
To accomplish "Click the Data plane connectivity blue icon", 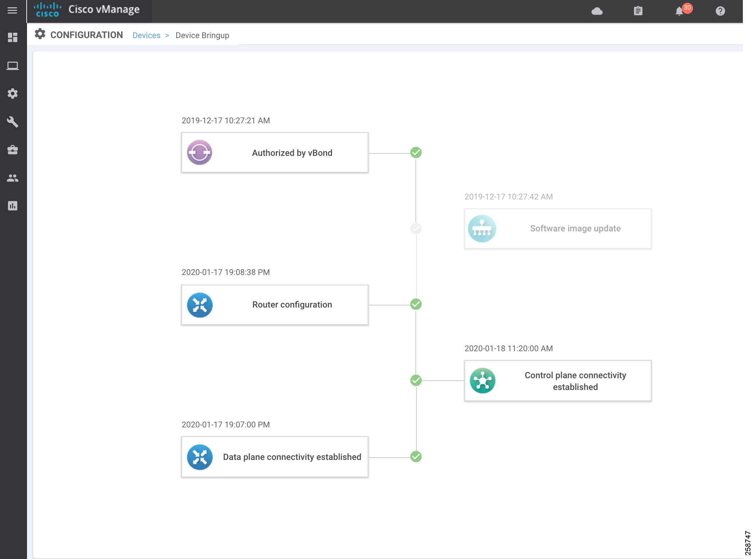I will [x=200, y=457].
